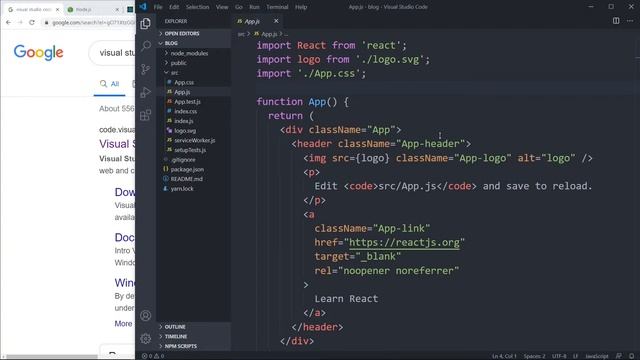
Task: Collapse the BLOG folder section
Action: [x=193, y=43]
